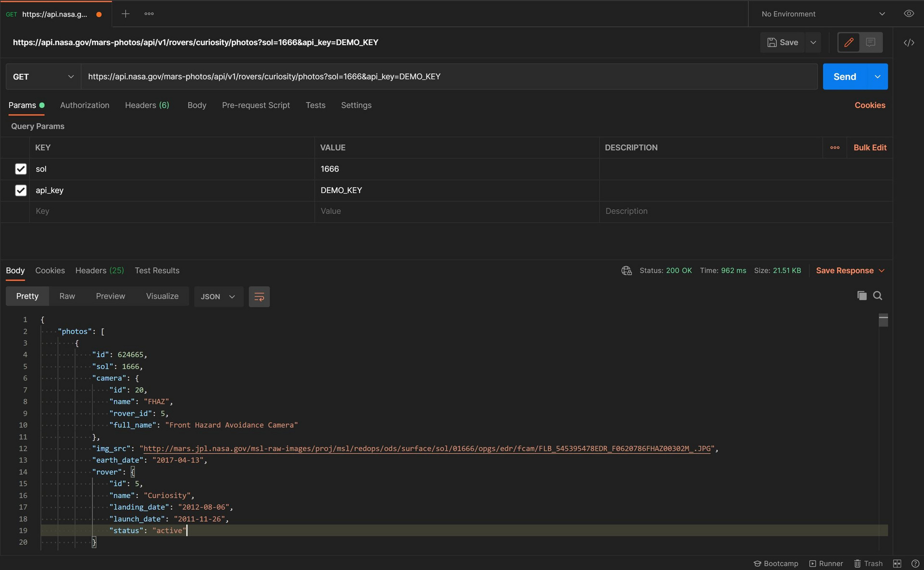Click the empty Value input field
Viewport: 924px width, 570px height.
click(x=457, y=211)
